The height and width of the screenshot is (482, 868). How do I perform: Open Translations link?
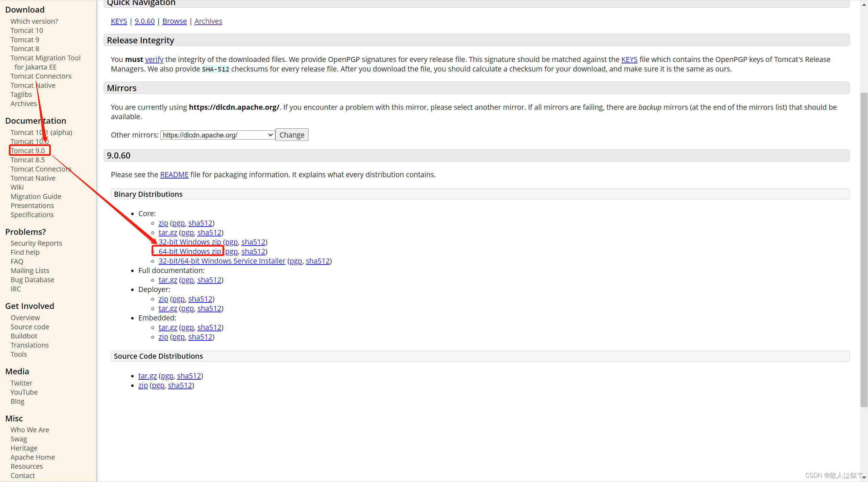(30, 345)
